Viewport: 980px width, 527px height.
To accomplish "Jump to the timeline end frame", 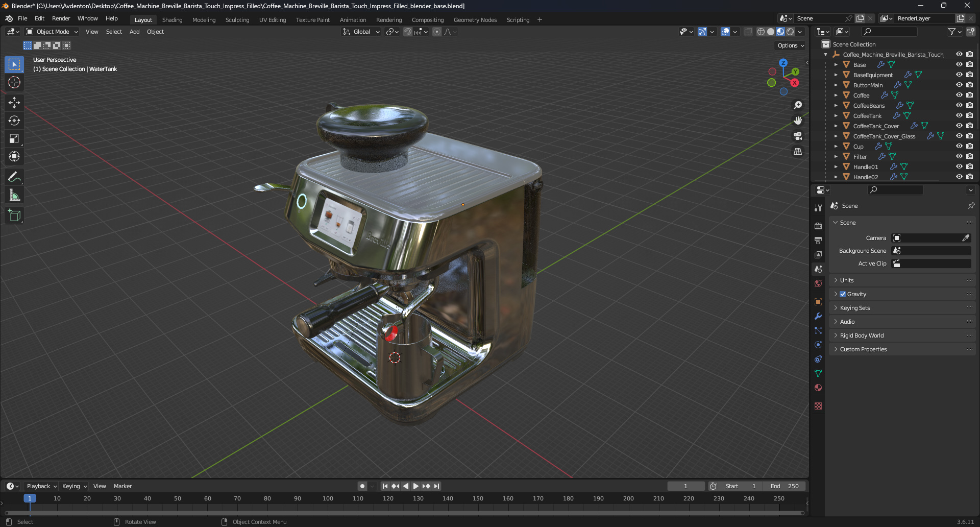I will [x=436, y=486].
